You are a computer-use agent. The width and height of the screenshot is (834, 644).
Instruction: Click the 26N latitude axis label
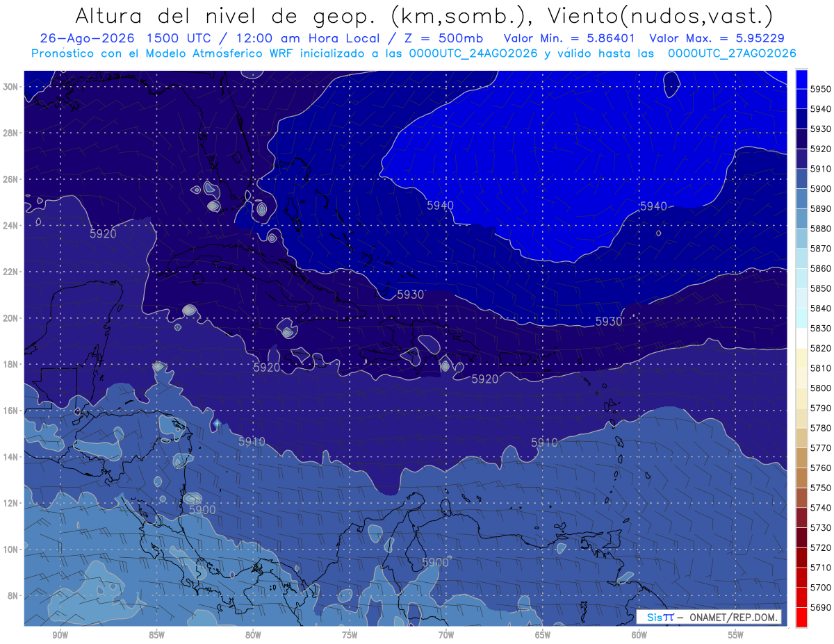coord(11,179)
